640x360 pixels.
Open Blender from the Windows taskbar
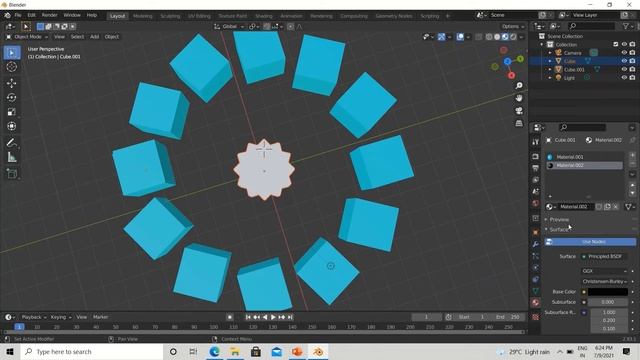[318, 352]
